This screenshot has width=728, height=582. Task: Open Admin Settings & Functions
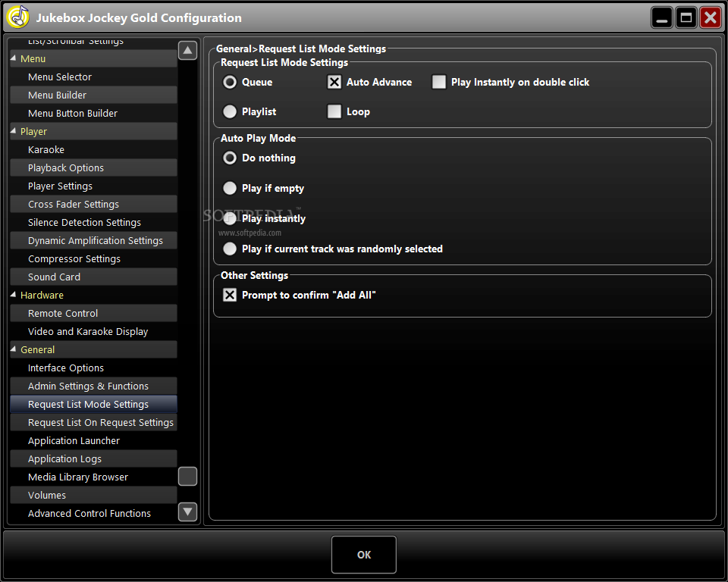pos(93,386)
